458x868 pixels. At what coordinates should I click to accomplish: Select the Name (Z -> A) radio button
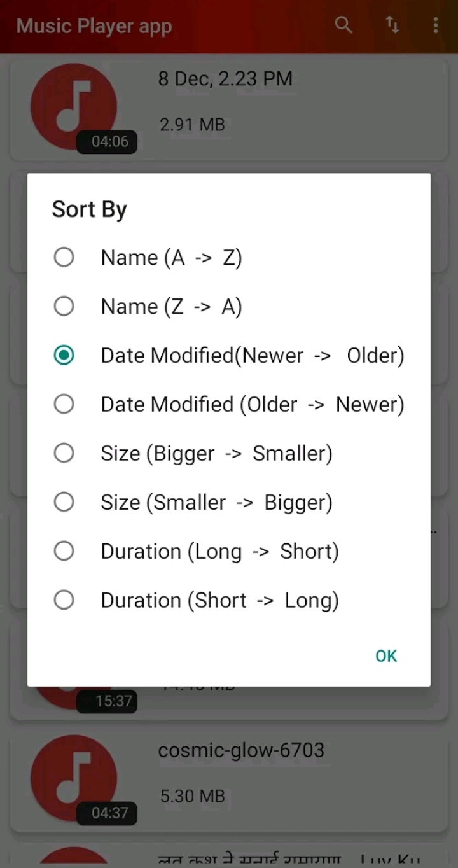coord(64,307)
